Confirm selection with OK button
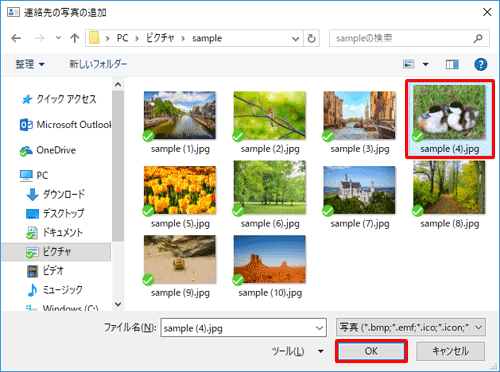The image size is (500, 372). [371, 351]
